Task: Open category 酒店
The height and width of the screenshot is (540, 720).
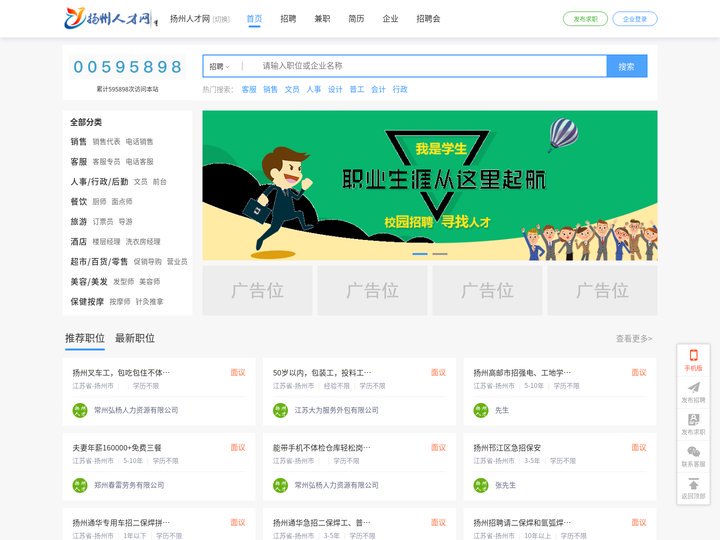Action: pos(79,242)
